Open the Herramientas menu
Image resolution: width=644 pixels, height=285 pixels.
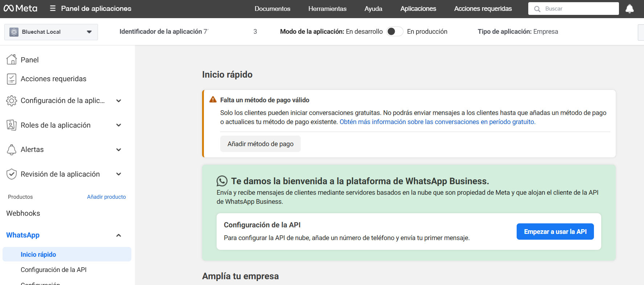click(x=327, y=9)
